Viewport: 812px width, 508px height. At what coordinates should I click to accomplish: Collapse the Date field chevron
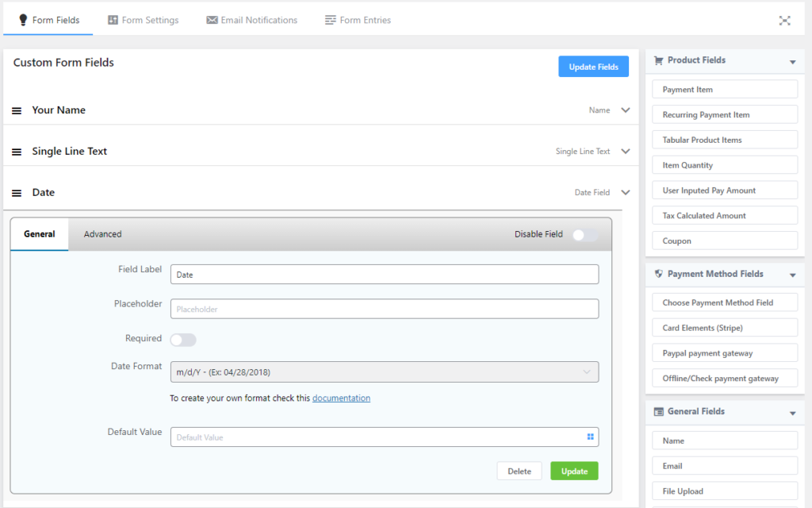626,192
